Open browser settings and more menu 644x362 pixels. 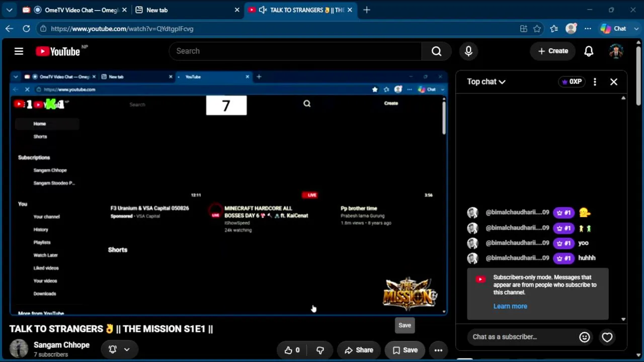click(x=588, y=29)
